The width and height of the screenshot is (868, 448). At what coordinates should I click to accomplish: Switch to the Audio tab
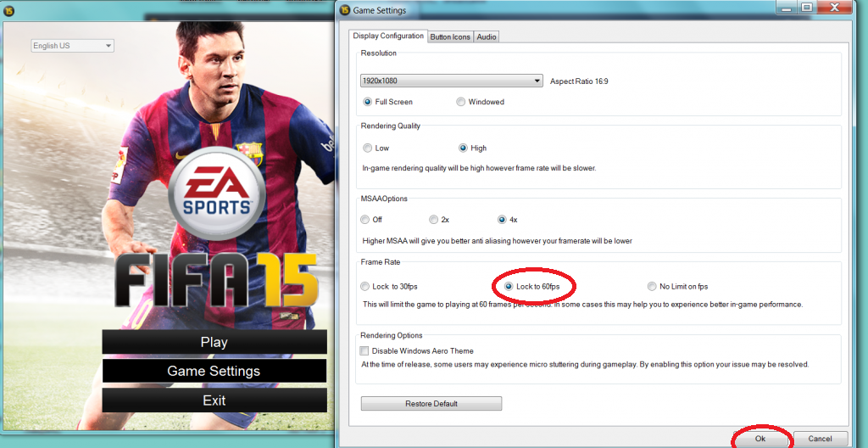tap(487, 37)
